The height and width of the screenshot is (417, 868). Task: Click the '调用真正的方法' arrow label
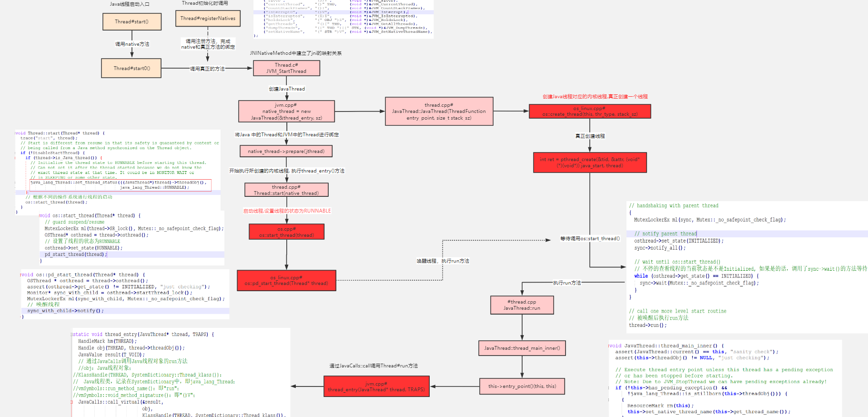pos(207,69)
